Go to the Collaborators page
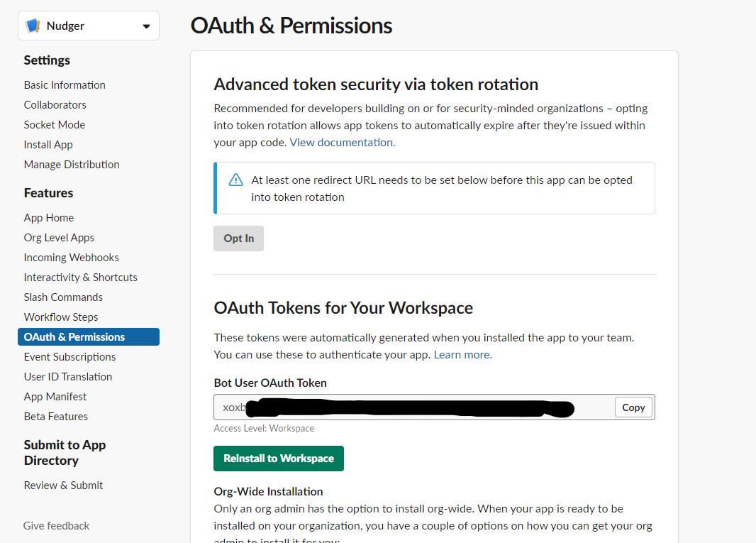The image size is (756, 543). pos(55,105)
